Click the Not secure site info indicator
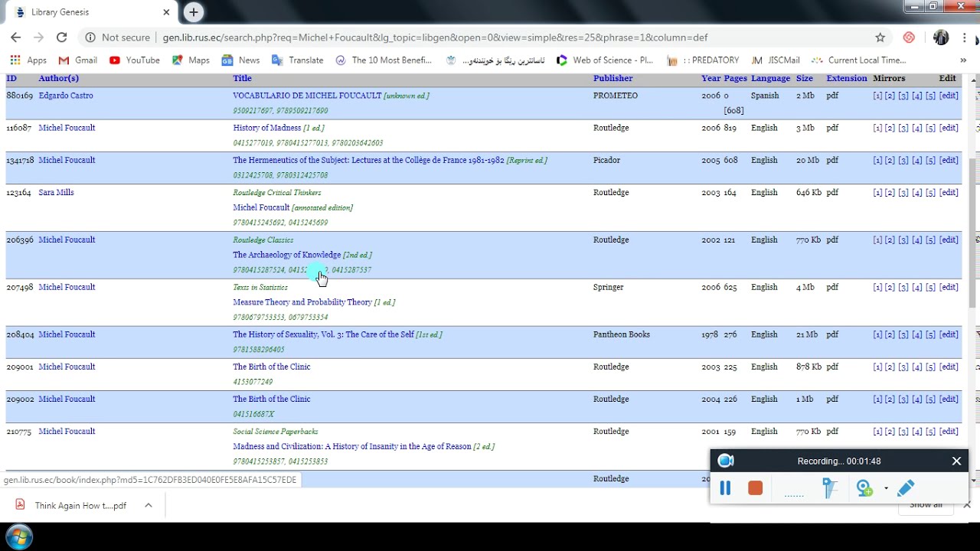Screen dimensions: 980x551 point(118,37)
